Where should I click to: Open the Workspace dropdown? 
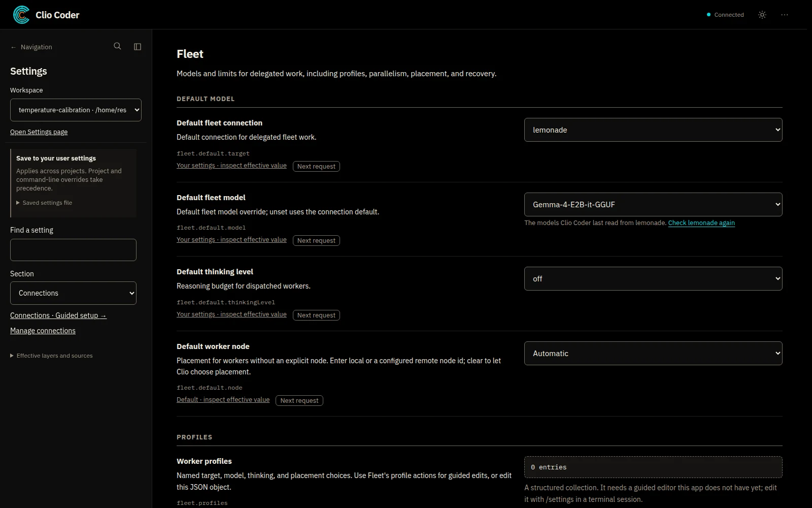click(x=76, y=110)
